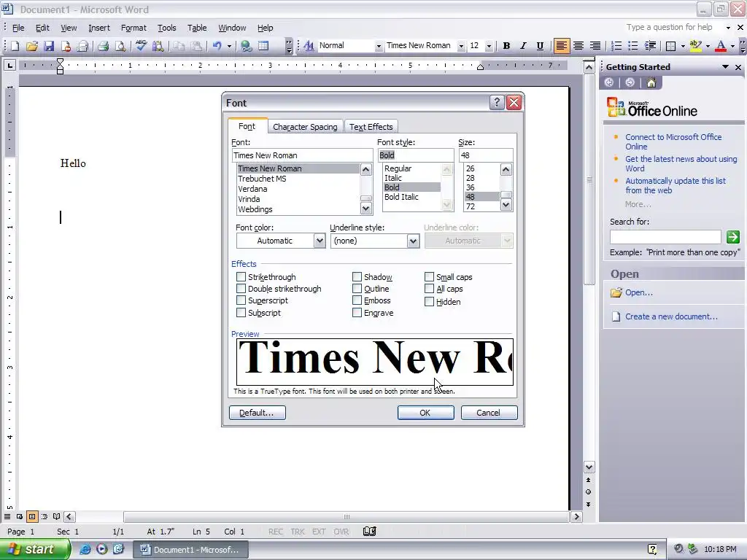Tick the Hidden checkbox
This screenshot has height=560, width=747.
tap(429, 301)
